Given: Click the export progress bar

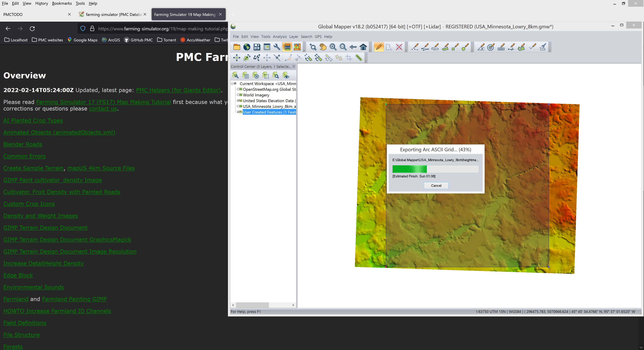Looking at the screenshot, I should (436, 169).
